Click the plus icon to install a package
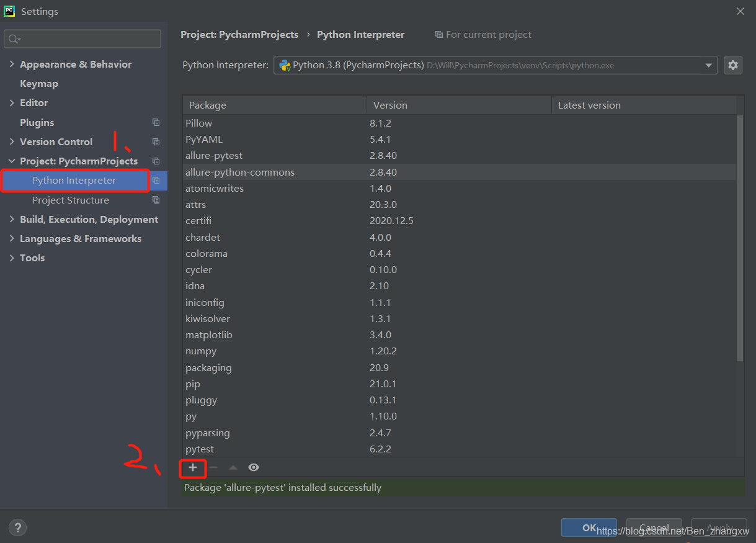Image resolution: width=756 pixels, height=543 pixels. (193, 467)
